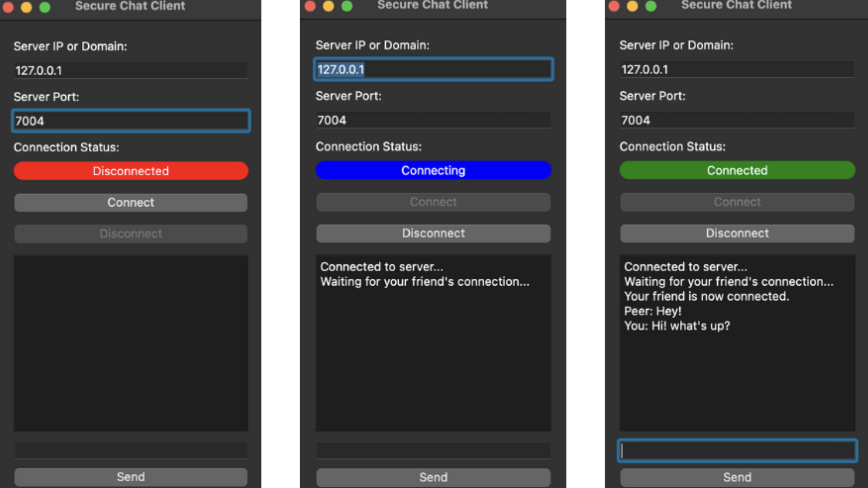Viewport: 868px width, 488px height.
Task: Close the Disconnected window with its red button
Action: point(8,7)
